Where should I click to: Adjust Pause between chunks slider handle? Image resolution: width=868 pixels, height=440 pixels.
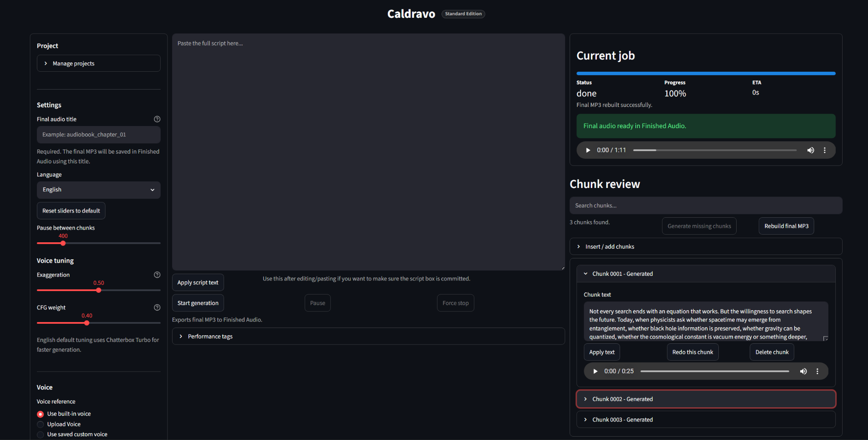63,243
